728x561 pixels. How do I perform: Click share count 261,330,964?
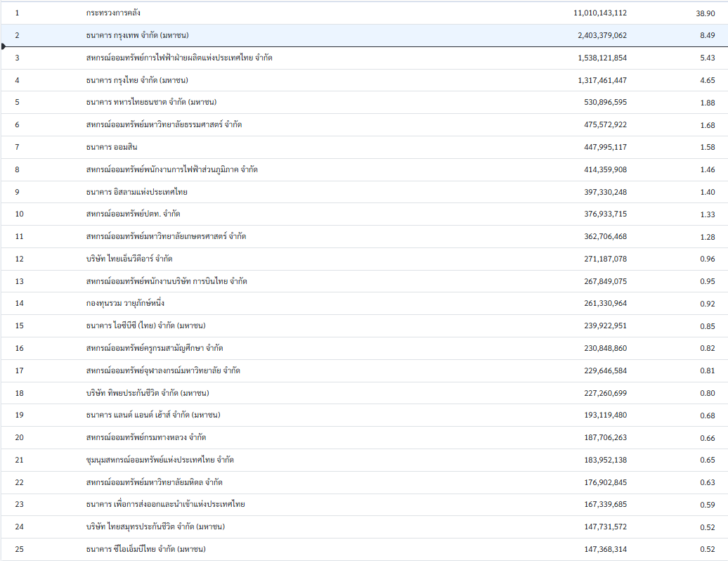click(606, 303)
